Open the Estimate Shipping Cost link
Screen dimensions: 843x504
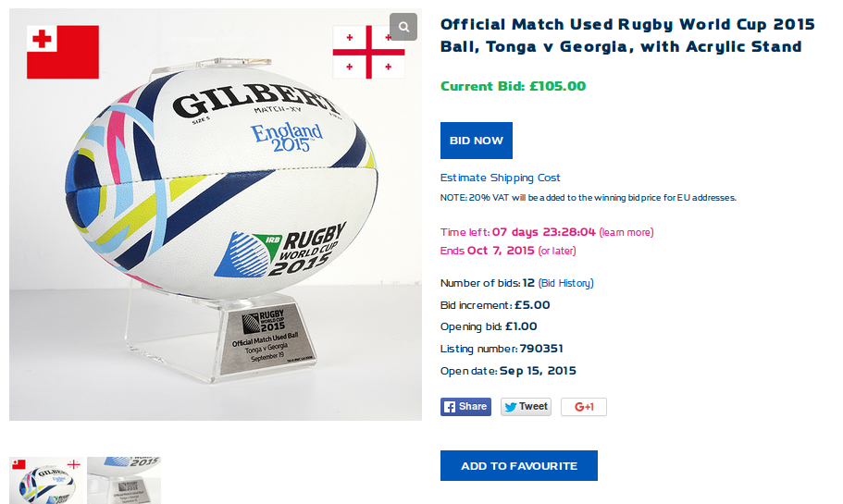pyautogui.click(x=500, y=178)
